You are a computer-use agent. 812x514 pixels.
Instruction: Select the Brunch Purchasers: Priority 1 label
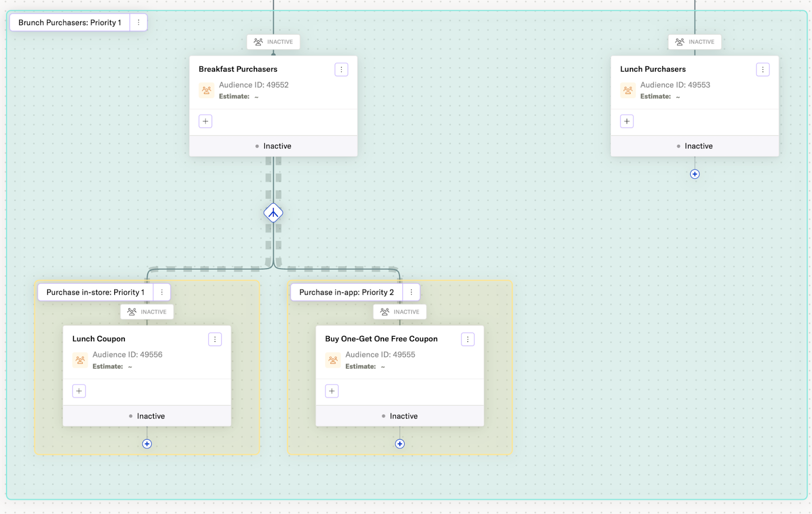click(70, 22)
